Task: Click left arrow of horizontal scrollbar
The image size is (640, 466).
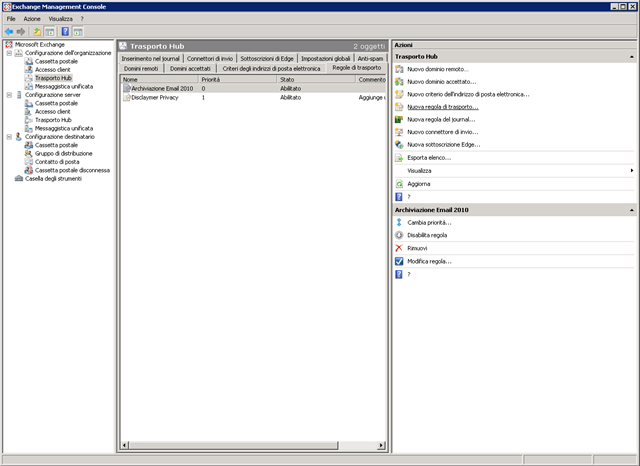Action: 125,445
